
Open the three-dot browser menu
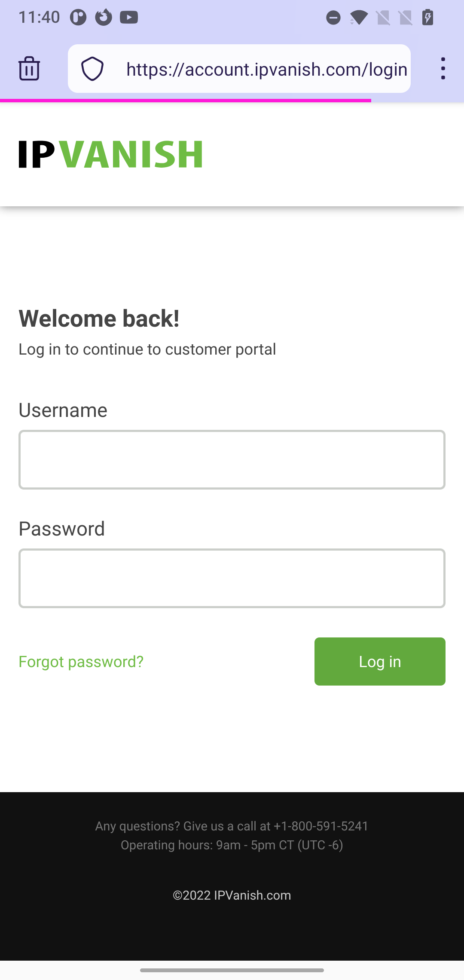[443, 69]
